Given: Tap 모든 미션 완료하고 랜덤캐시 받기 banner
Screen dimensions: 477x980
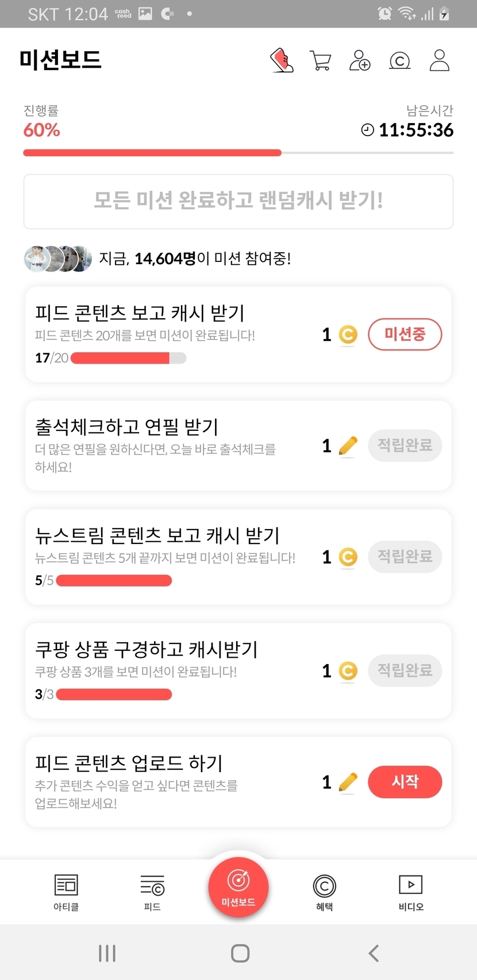Looking at the screenshot, I should coord(238,201).
